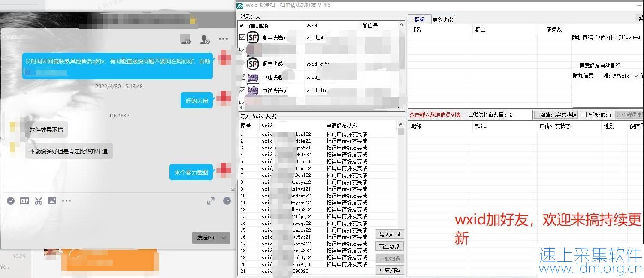Click chat message 软件效果不错

46,130
